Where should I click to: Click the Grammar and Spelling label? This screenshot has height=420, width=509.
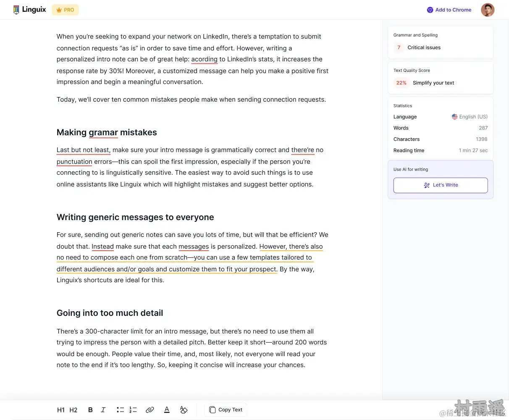(415, 35)
